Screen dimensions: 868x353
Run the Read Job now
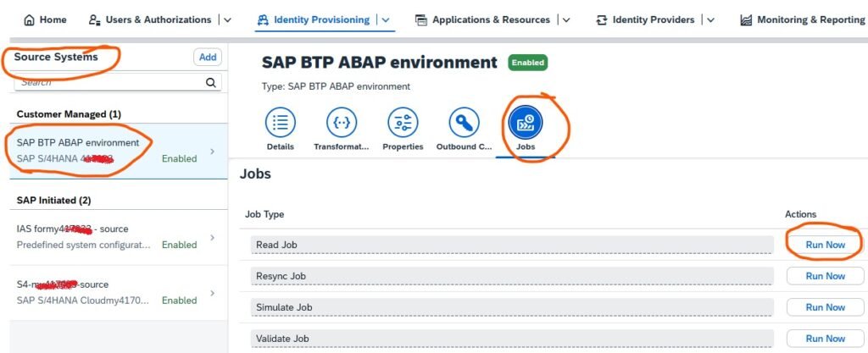point(825,245)
